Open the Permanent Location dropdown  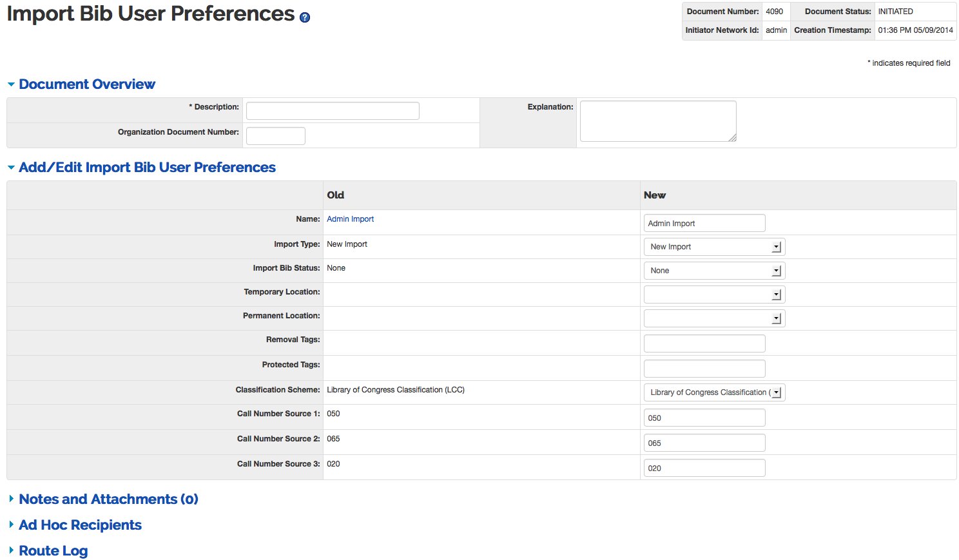coord(714,318)
